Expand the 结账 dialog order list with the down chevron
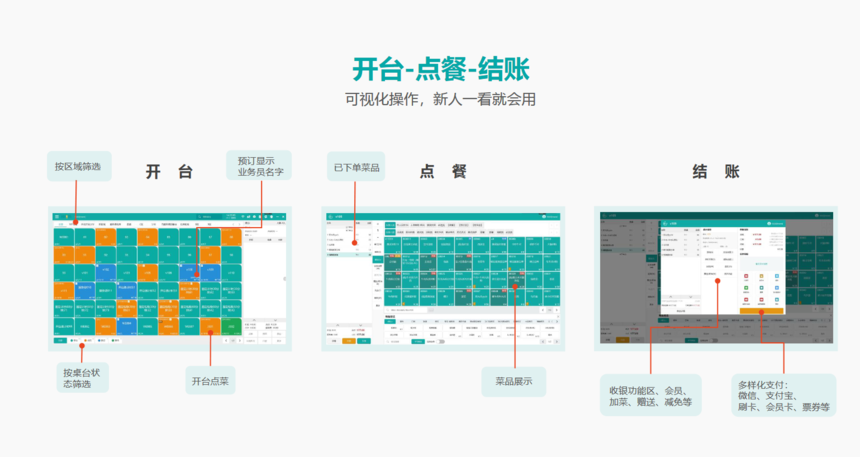Viewport: 860px width, 457px height. click(691, 297)
